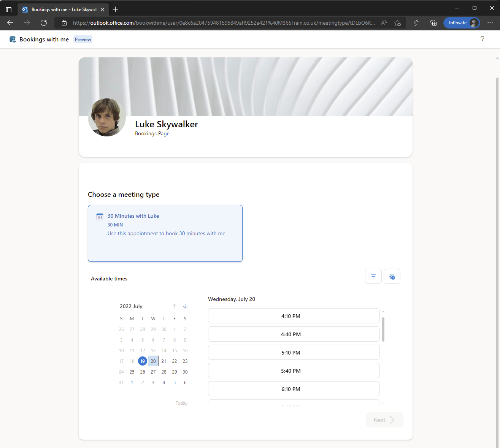Viewport: 500px width, 448px height.
Task: Open the browser settings ellipsis menu
Action: (x=490, y=23)
